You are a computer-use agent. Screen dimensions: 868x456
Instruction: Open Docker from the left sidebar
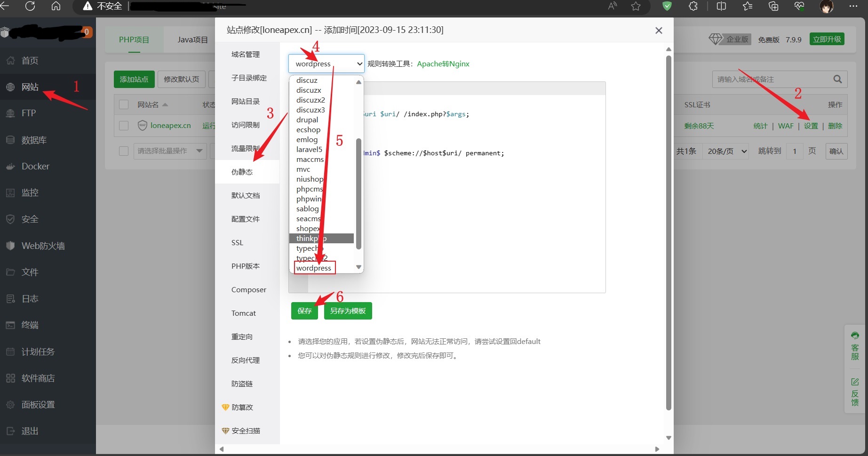pyautogui.click(x=35, y=166)
